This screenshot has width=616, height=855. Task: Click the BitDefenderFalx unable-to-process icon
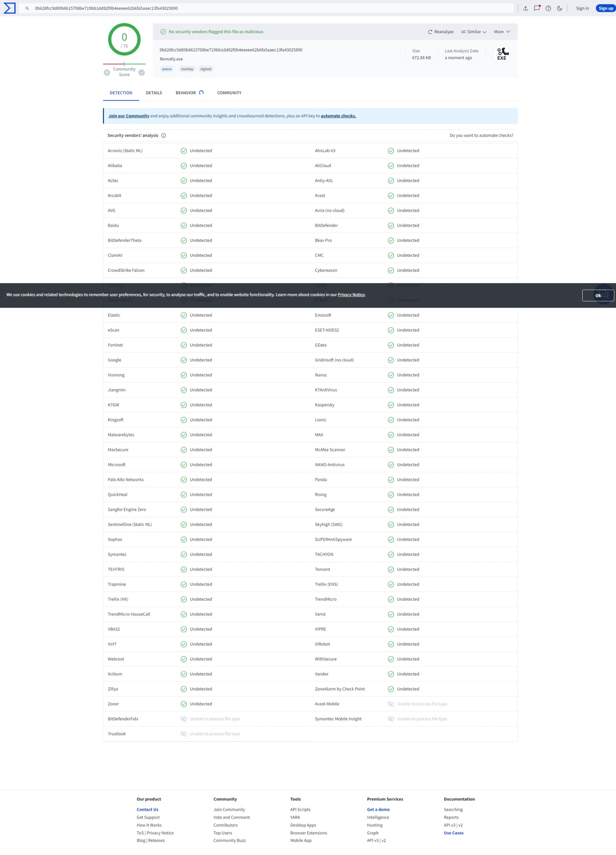[x=184, y=719]
